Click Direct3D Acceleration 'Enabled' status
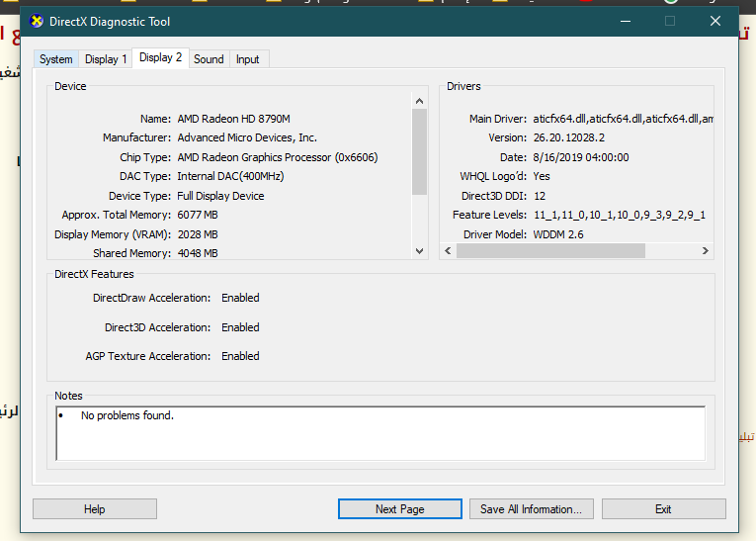 point(240,327)
